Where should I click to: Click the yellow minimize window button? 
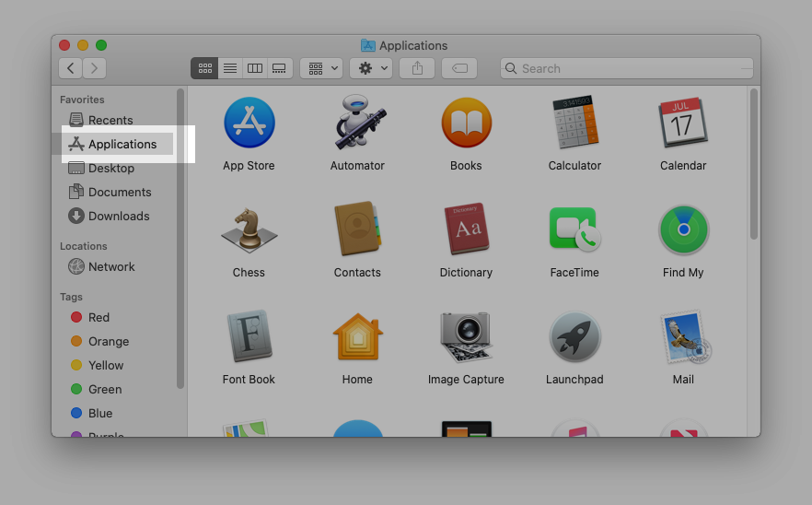click(x=83, y=45)
